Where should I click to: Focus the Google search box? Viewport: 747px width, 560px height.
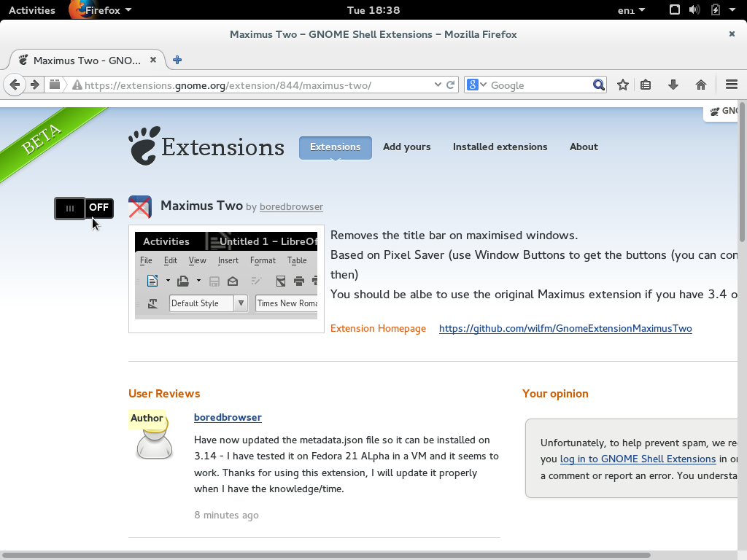(x=539, y=85)
